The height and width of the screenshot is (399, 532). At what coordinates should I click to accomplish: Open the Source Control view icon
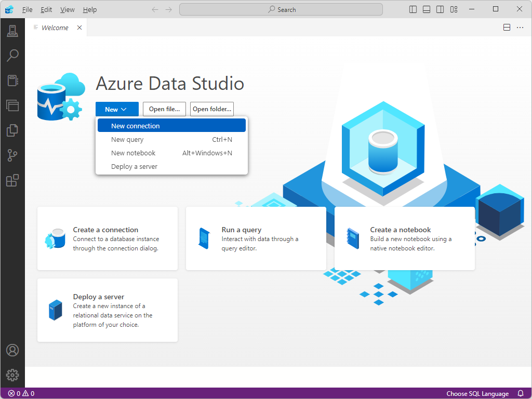point(12,155)
